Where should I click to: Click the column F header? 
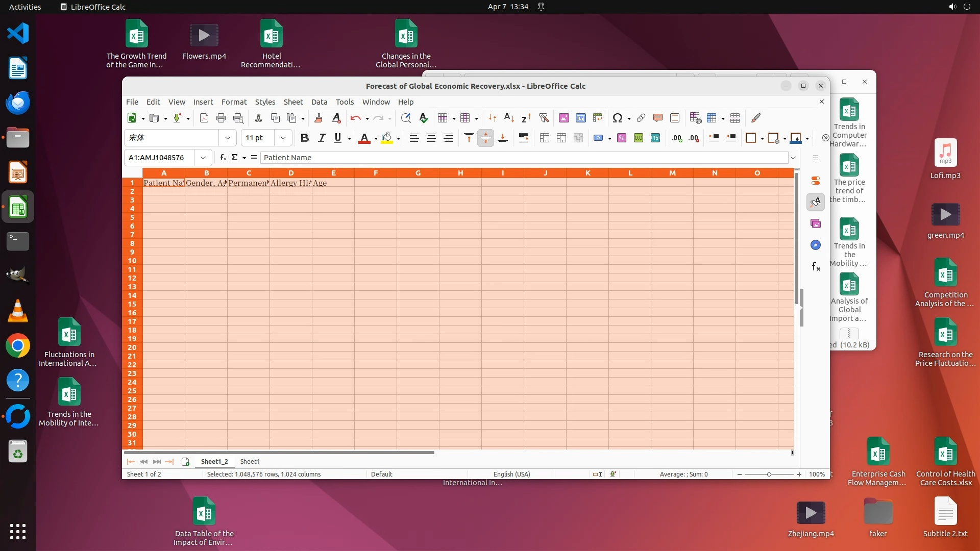(376, 173)
